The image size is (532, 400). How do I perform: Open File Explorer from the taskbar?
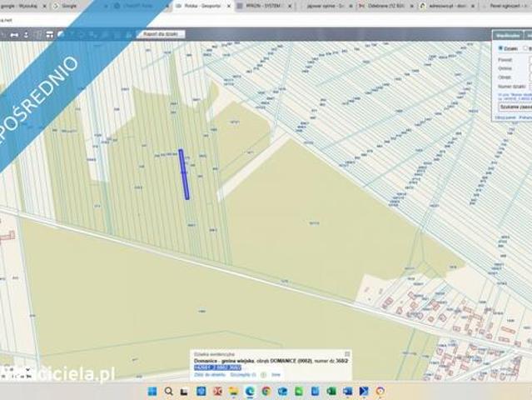(234, 391)
